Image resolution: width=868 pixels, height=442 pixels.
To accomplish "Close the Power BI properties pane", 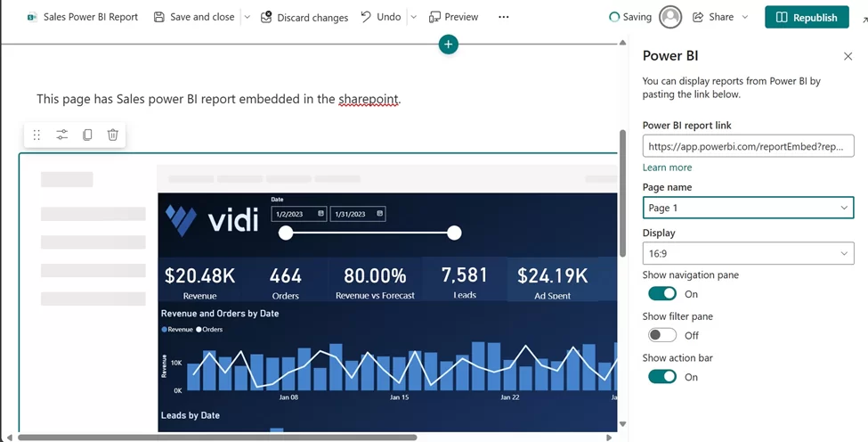I will (x=848, y=56).
